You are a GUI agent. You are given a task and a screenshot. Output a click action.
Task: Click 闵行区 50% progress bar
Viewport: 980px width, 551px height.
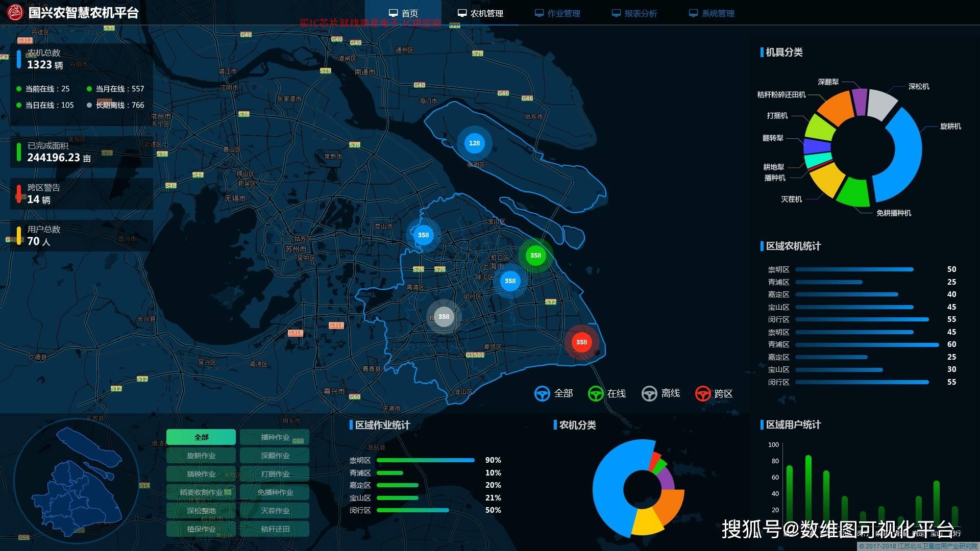click(x=412, y=510)
